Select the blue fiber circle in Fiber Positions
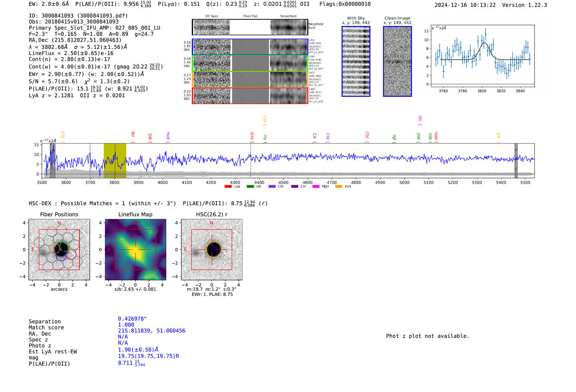 [61, 255]
